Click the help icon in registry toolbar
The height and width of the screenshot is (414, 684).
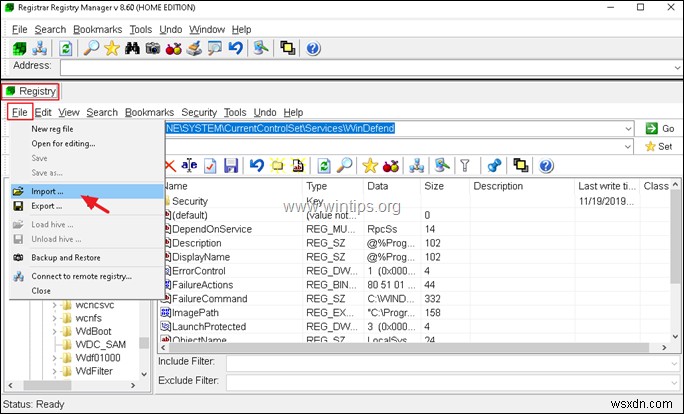(546, 165)
